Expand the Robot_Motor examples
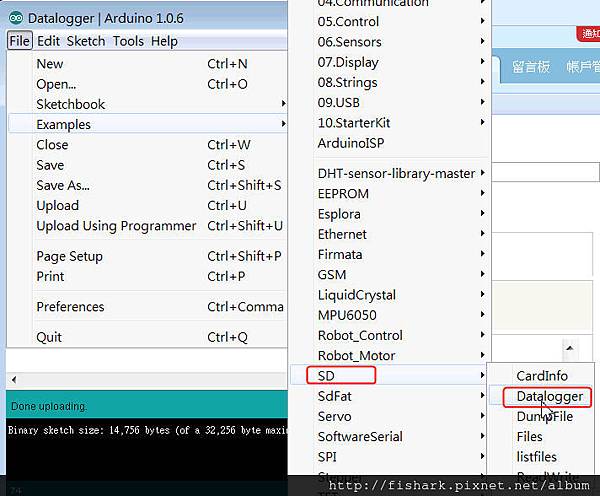The image size is (600, 496). pyautogui.click(x=390, y=356)
